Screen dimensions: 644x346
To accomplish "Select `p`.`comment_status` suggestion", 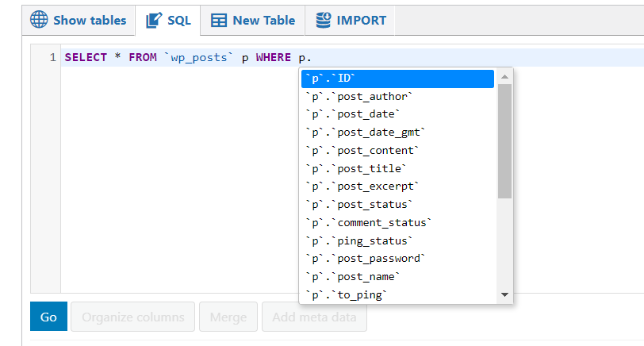I will 397,223.
